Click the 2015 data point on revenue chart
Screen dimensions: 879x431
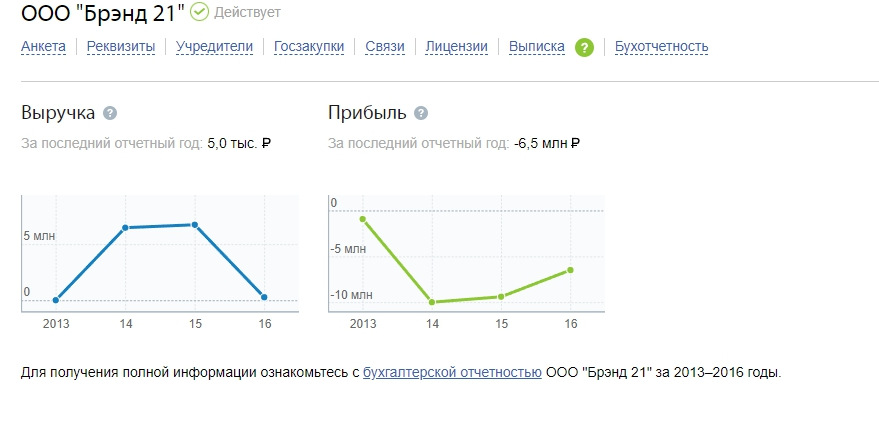coord(195,225)
